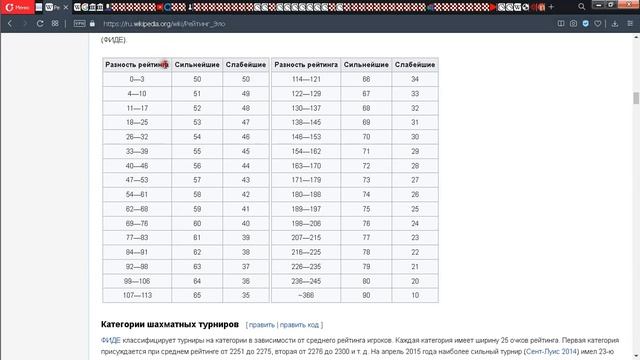Click the '154—162' table cell
Image resolution: width=640 pixels, height=360 pixels.
pyautogui.click(x=306, y=151)
